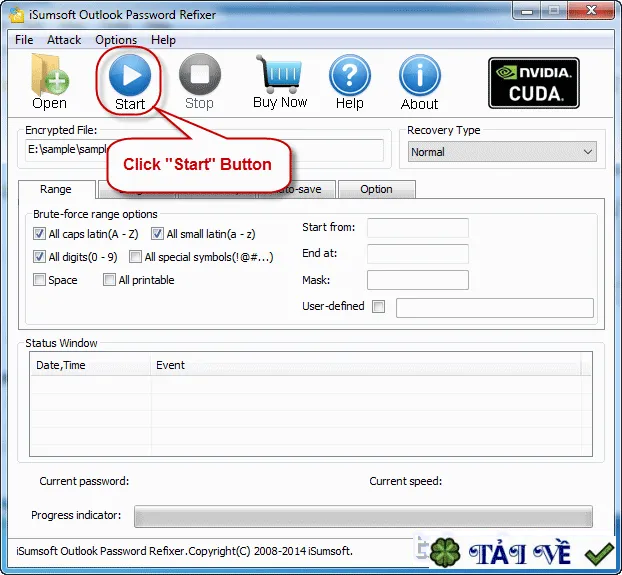Switch to the Option tab
Image resolution: width=622 pixels, height=575 pixels.
coord(376,189)
